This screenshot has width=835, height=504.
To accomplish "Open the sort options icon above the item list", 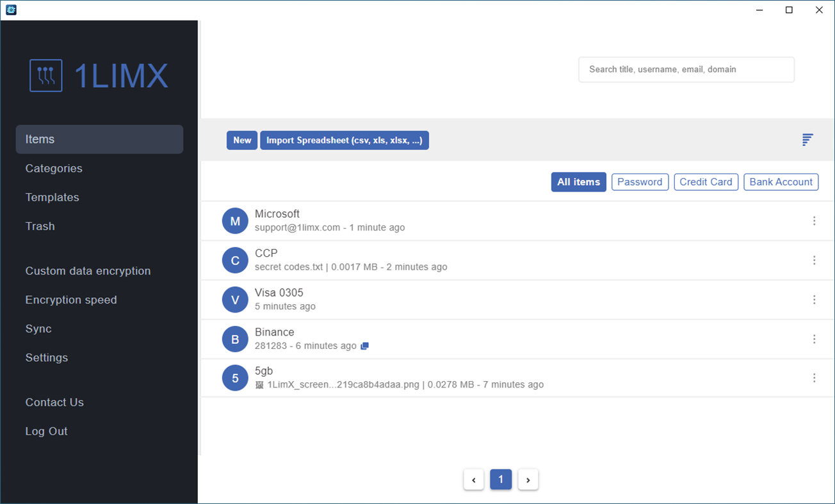I will click(x=807, y=140).
